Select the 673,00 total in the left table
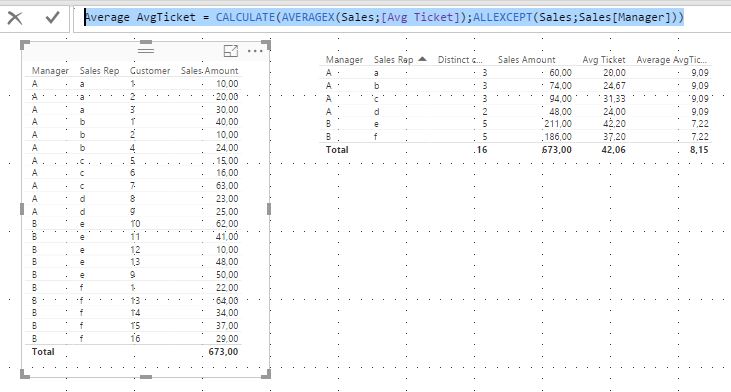Image resolution: width=731 pixels, height=392 pixels. (223, 351)
